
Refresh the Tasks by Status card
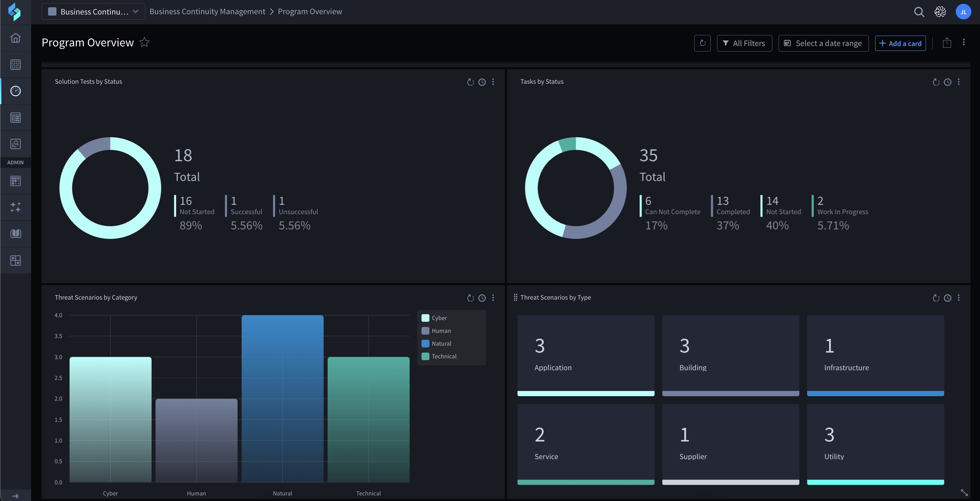pyautogui.click(x=936, y=82)
